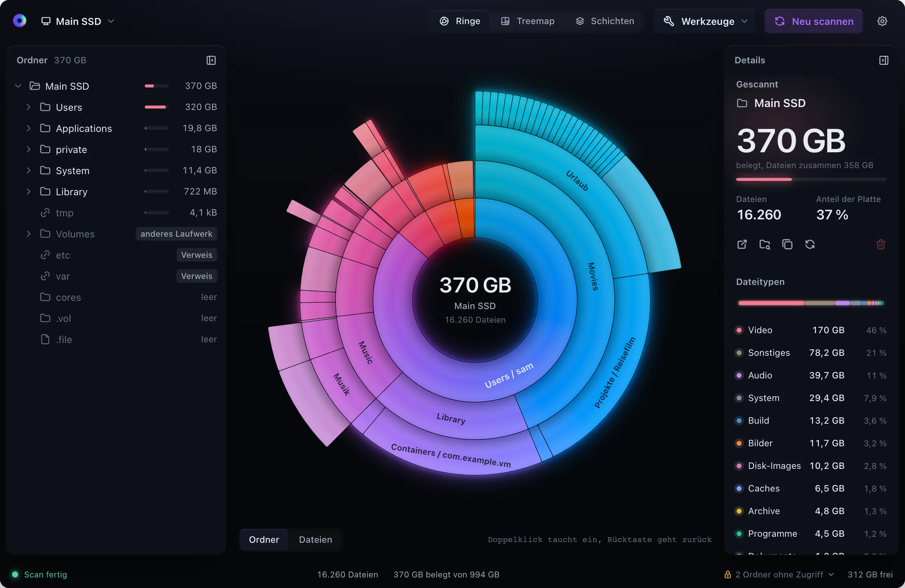
Task: Open the settings gear icon
Action: coord(882,21)
